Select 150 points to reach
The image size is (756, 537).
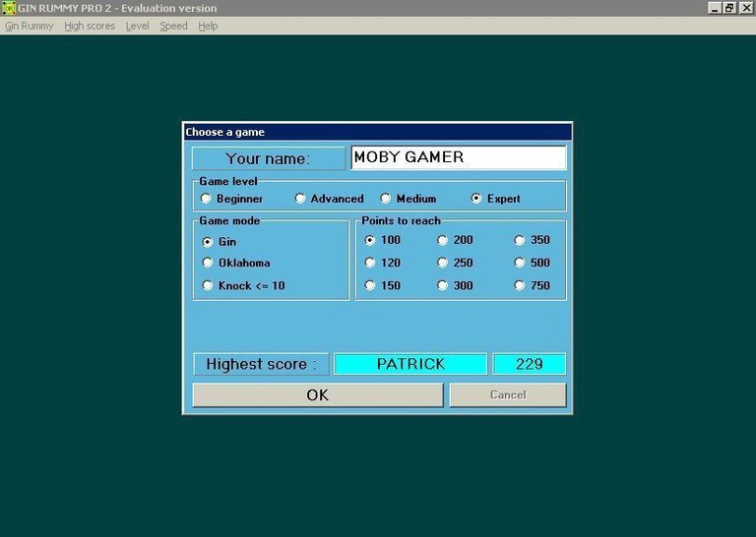(370, 286)
